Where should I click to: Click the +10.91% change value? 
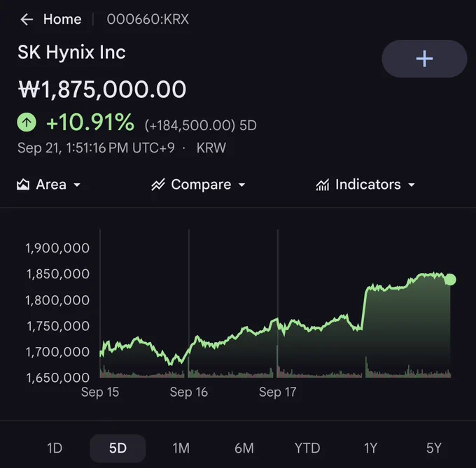tap(90, 122)
